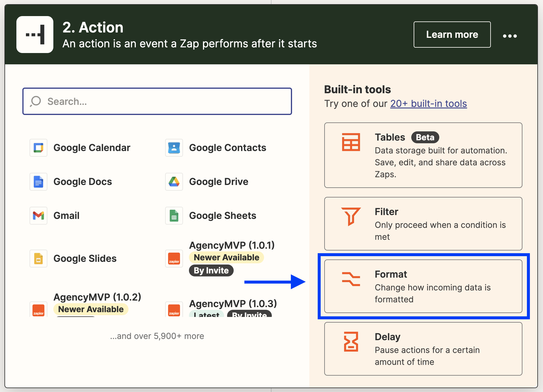The image size is (543, 392).
Task: Click the Action step icon in header
Action: pos(35,35)
